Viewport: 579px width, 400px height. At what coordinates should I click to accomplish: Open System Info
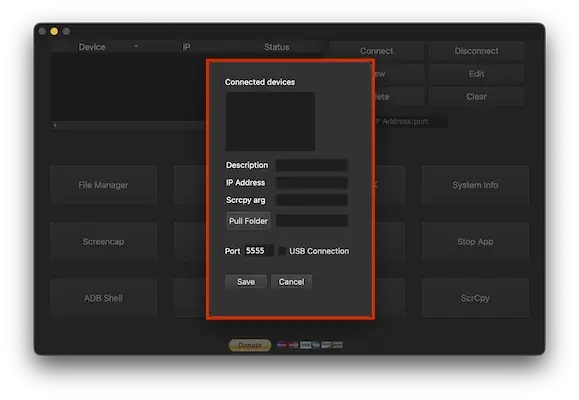coord(475,185)
